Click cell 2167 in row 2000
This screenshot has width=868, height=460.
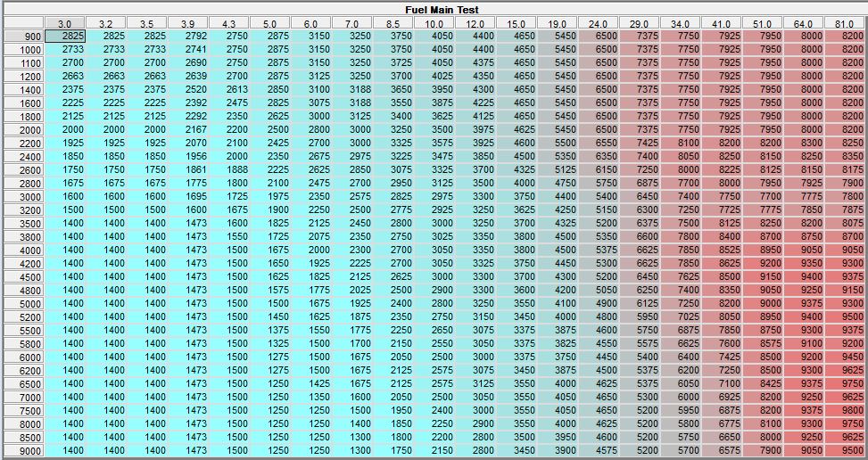point(188,129)
